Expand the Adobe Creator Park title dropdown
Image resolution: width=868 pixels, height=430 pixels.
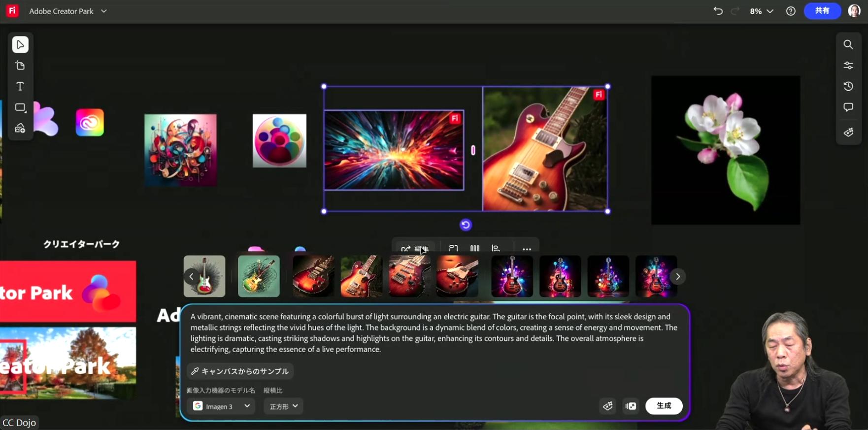tap(104, 11)
